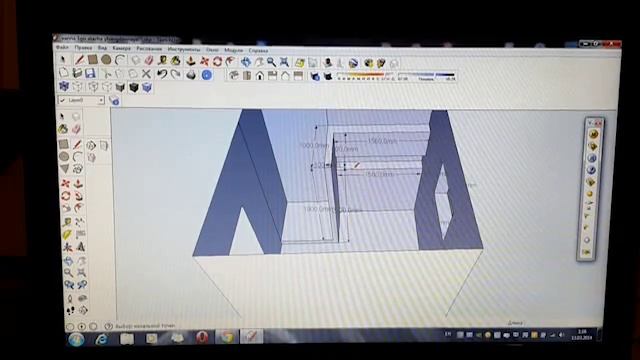Switch to the Iso view icon
This screenshot has height=360, width=640.
tap(234, 75)
